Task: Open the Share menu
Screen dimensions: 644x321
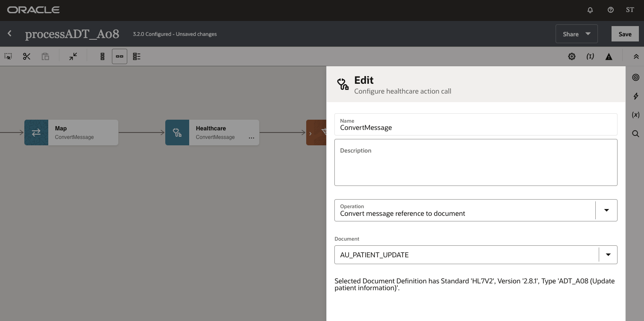Action: [x=576, y=34]
